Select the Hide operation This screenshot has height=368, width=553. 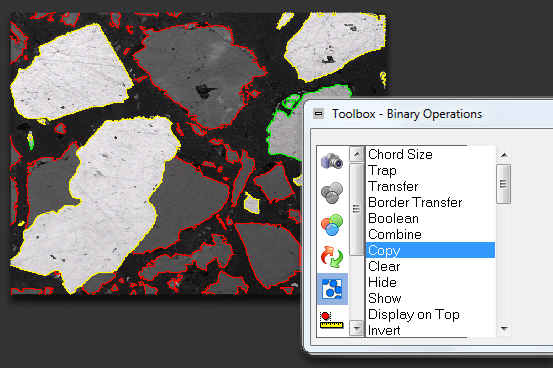[382, 282]
